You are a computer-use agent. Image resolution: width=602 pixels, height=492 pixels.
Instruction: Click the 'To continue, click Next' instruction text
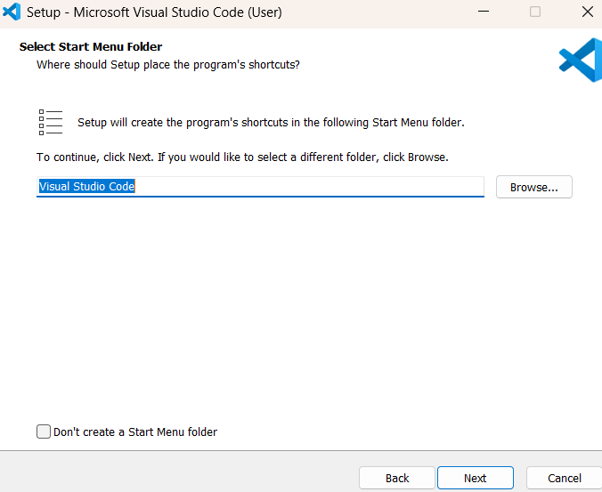pyautogui.click(x=242, y=157)
